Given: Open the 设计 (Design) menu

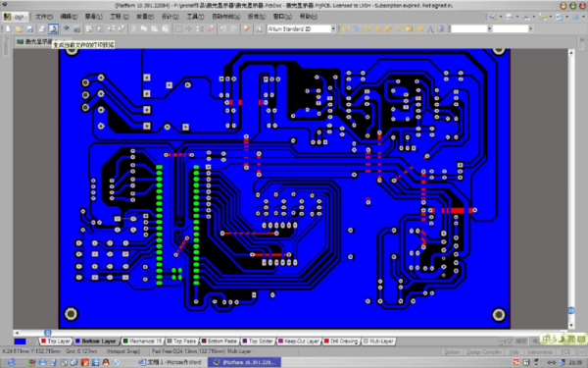Looking at the screenshot, I should pos(171,17).
